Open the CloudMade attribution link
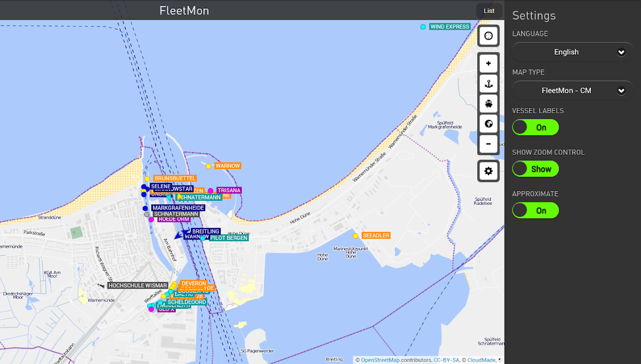641x364 pixels. coord(482,360)
